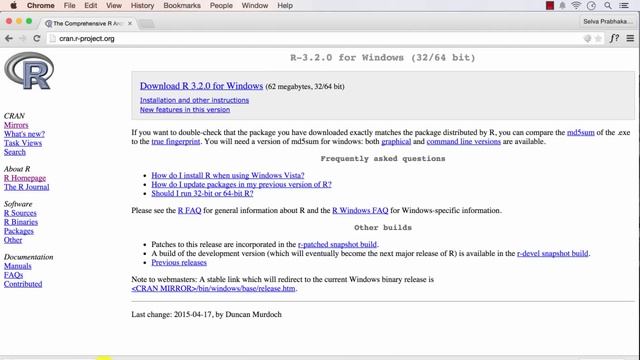Image resolution: width=640 pixels, height=360 pixels.
Task: Click CRAN MIRROR release.htm link
Action: 213,288
